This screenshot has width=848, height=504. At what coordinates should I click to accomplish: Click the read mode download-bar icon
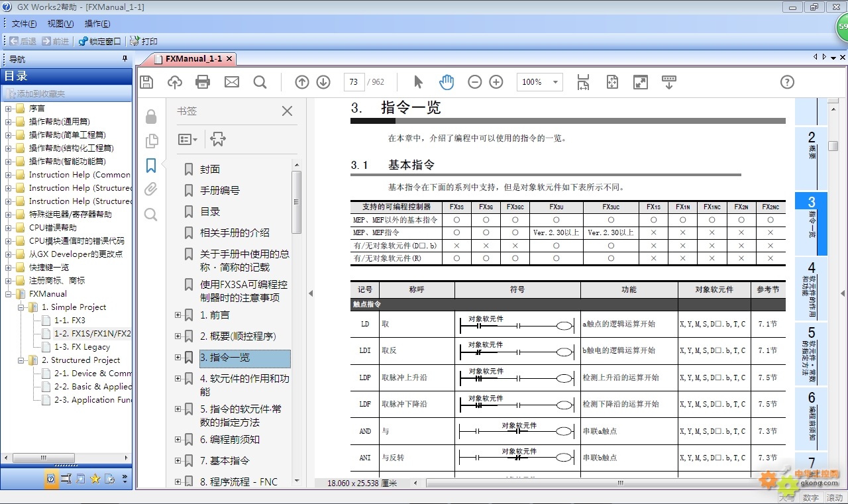[669, 82]
